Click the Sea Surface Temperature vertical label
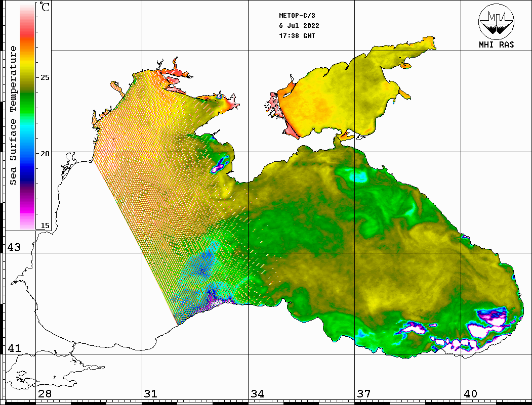Image resolution: width=532 pixels, height=405 pixels. (13, 115)
